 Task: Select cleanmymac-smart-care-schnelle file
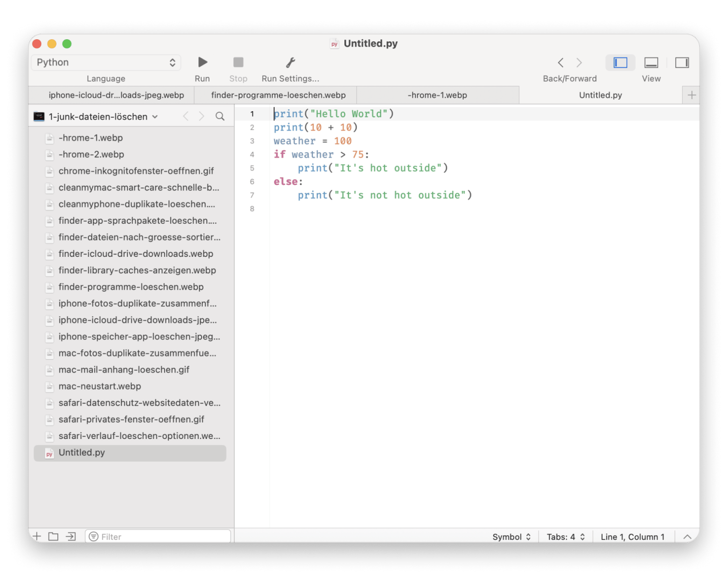[130, 188]
